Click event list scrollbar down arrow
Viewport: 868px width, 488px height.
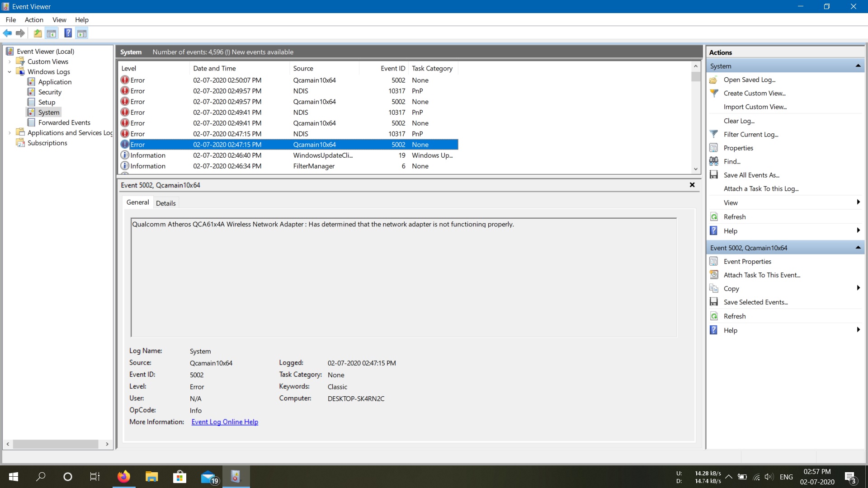(x=695, y=169)
